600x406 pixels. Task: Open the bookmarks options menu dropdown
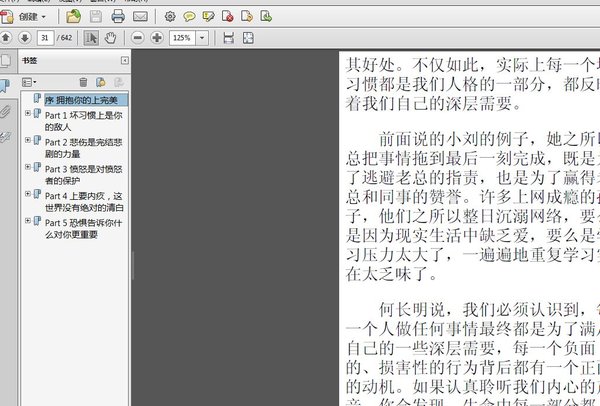(29, 82)
